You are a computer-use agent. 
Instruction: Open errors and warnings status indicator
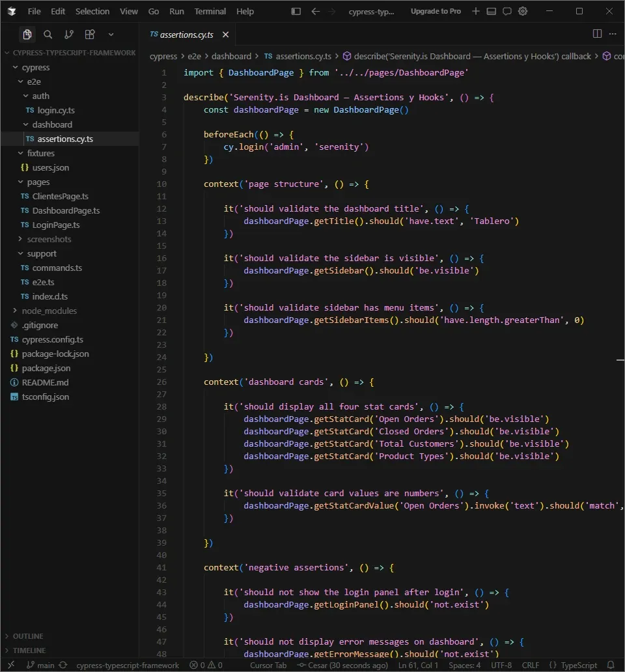(x=206, y=665)
